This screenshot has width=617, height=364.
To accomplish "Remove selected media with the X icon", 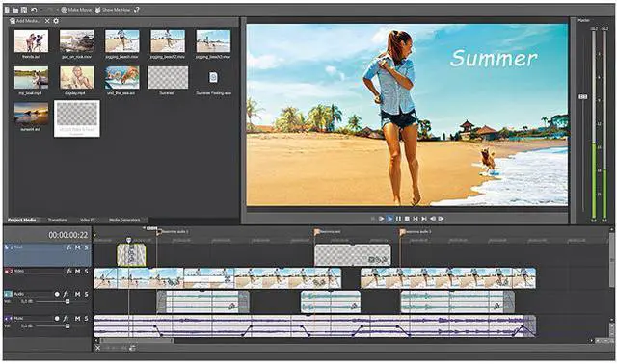I will coord(47,21).
